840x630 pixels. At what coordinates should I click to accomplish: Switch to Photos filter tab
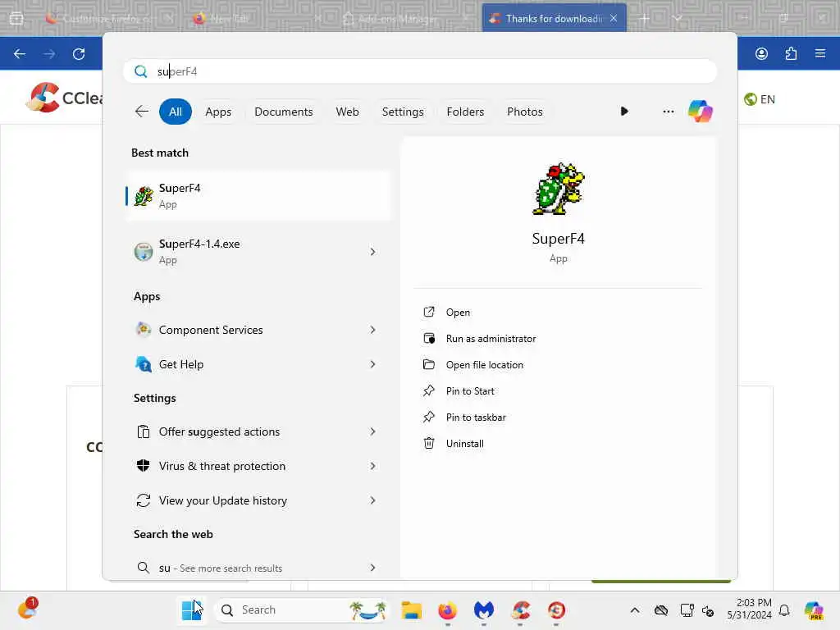(524, 112)
